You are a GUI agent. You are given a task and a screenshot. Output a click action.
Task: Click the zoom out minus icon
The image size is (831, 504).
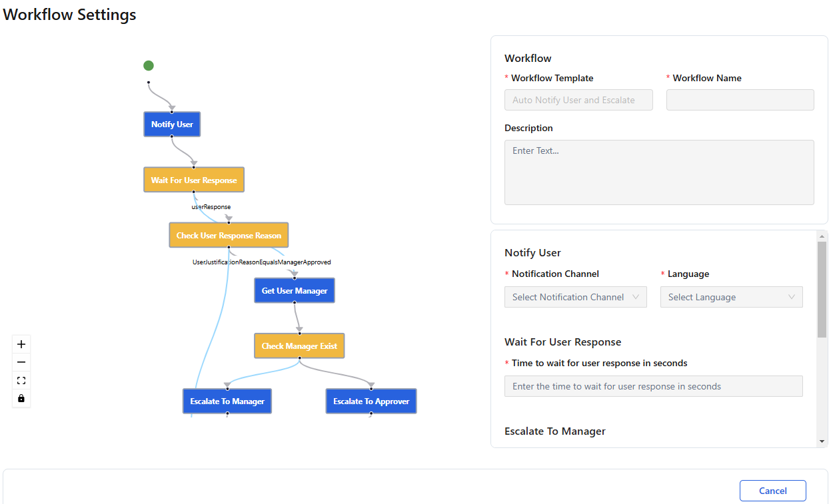(x=21, y=362)
